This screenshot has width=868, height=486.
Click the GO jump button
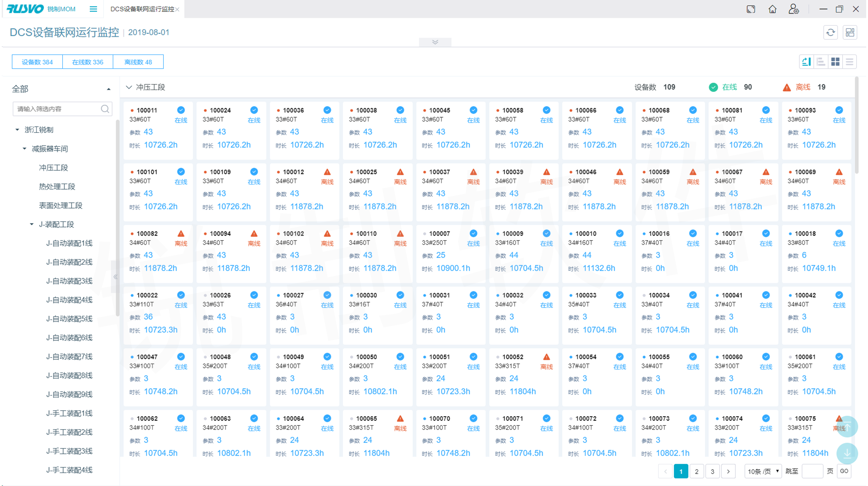pos(844,471)
